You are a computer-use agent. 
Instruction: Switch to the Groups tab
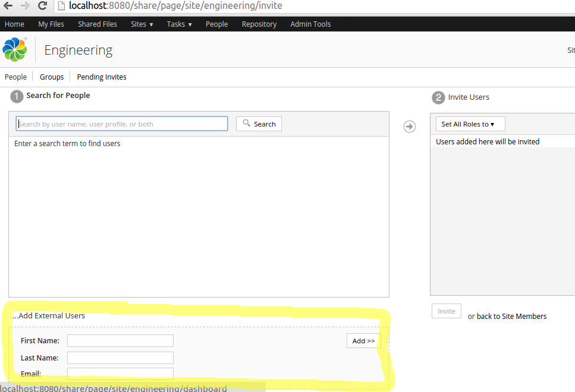(x=51, y=77)
